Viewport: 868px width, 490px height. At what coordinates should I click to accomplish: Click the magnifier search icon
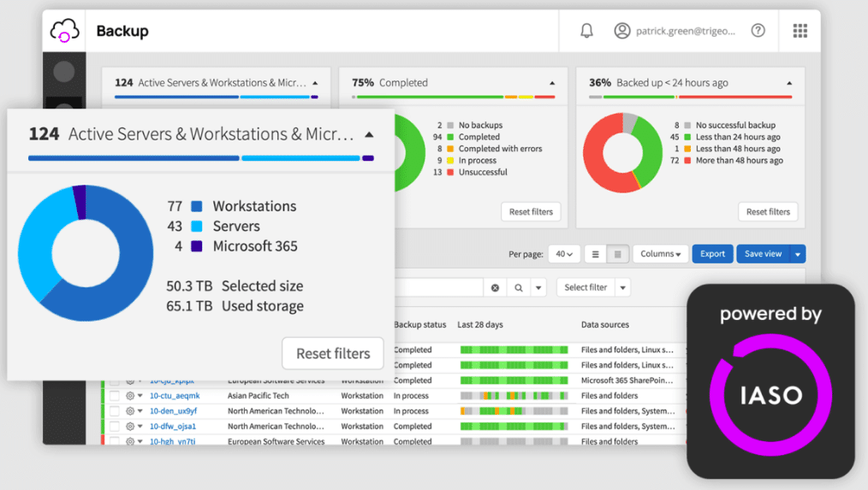(518, 287)
